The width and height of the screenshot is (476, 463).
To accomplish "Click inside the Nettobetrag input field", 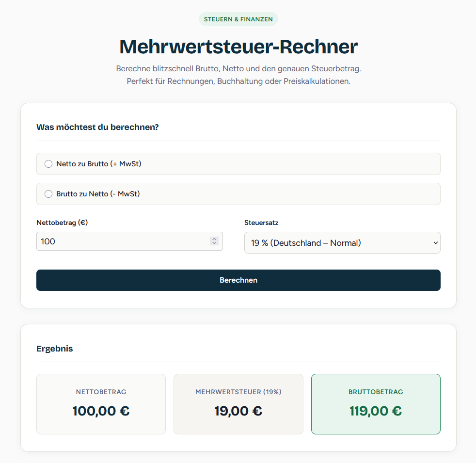I will tap(121, 241).
